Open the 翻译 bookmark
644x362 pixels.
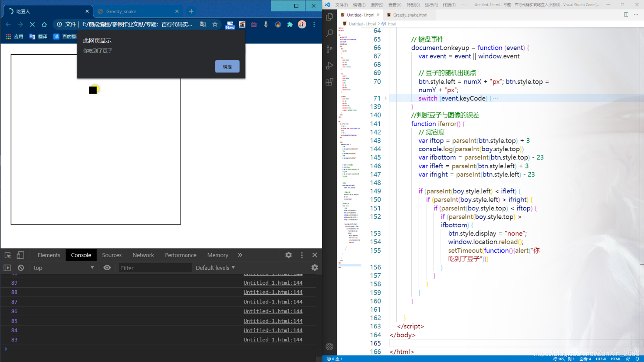[38, 37]
